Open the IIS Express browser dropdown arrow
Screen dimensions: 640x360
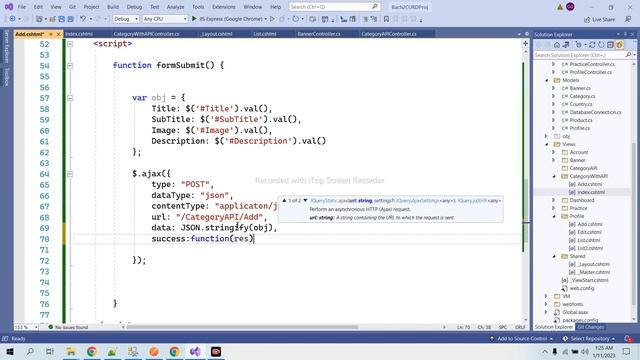coord(265,19)
